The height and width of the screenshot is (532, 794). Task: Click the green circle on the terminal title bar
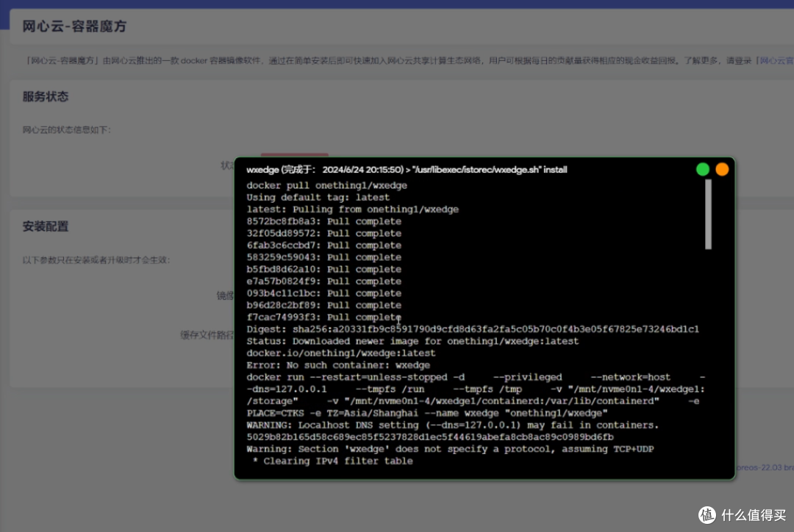pyautogui.click(x=703, y=169)
